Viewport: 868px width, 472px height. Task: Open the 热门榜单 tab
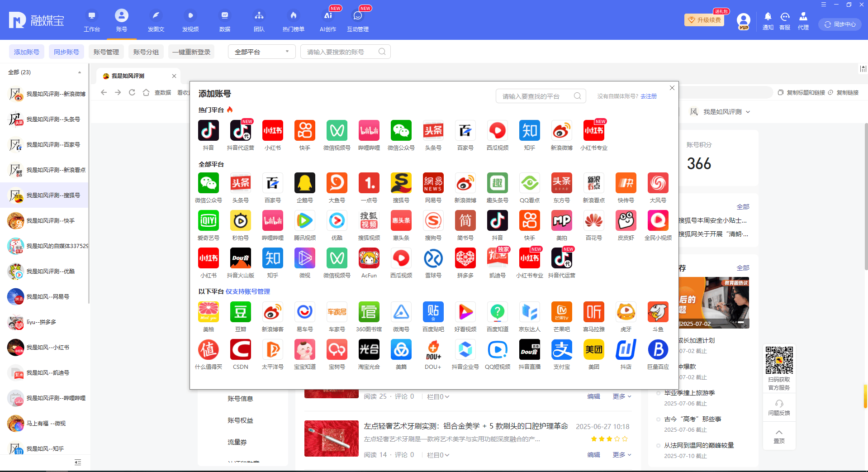coord(294,21)
